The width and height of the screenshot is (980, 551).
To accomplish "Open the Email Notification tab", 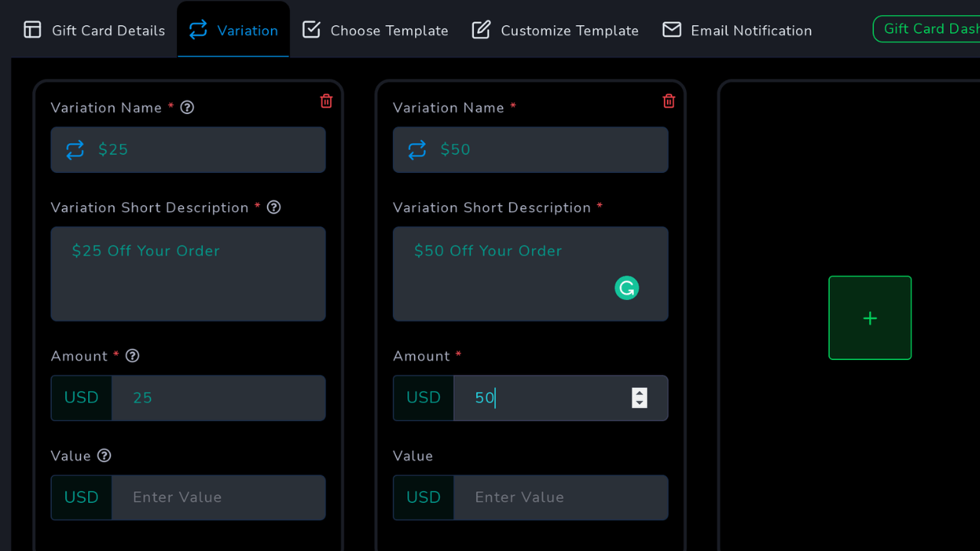I will [737, 31].
